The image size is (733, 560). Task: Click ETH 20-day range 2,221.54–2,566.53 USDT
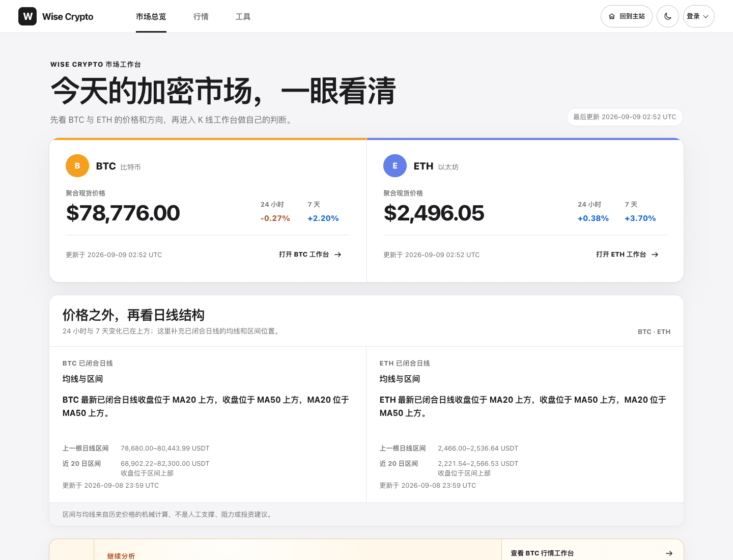pos(478,464)
